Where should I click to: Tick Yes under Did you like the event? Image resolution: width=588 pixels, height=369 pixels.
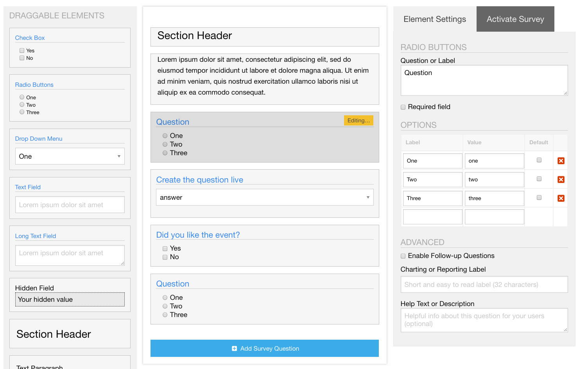[x=165, y=249]
